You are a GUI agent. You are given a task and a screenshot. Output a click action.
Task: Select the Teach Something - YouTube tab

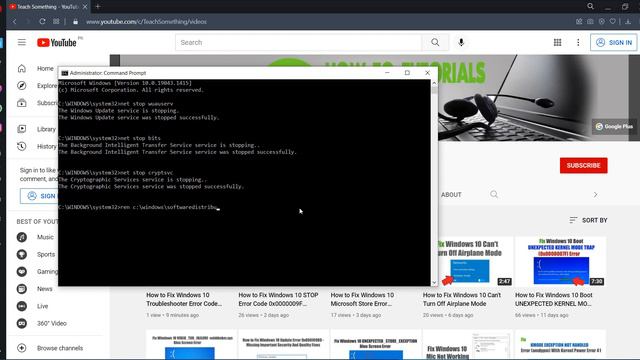48,7
